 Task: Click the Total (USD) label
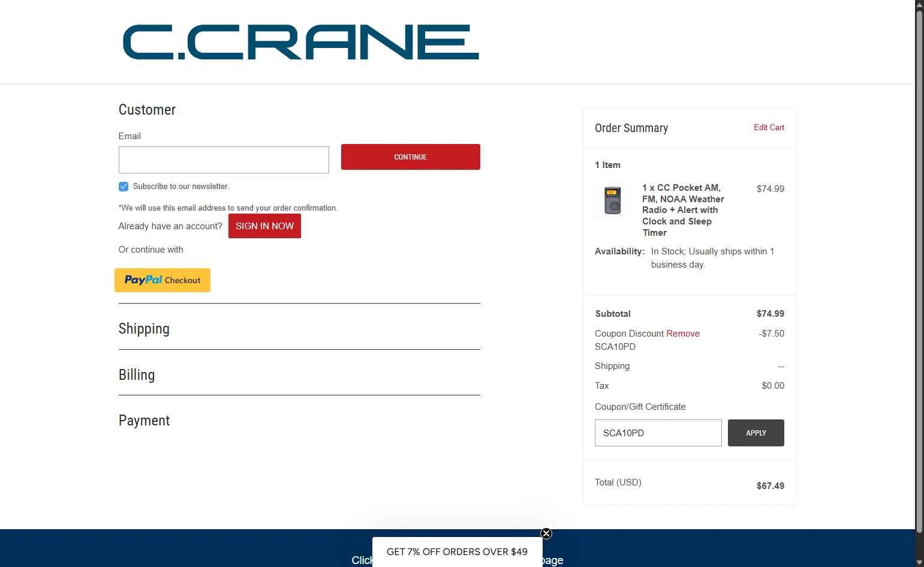pos(618,482)
